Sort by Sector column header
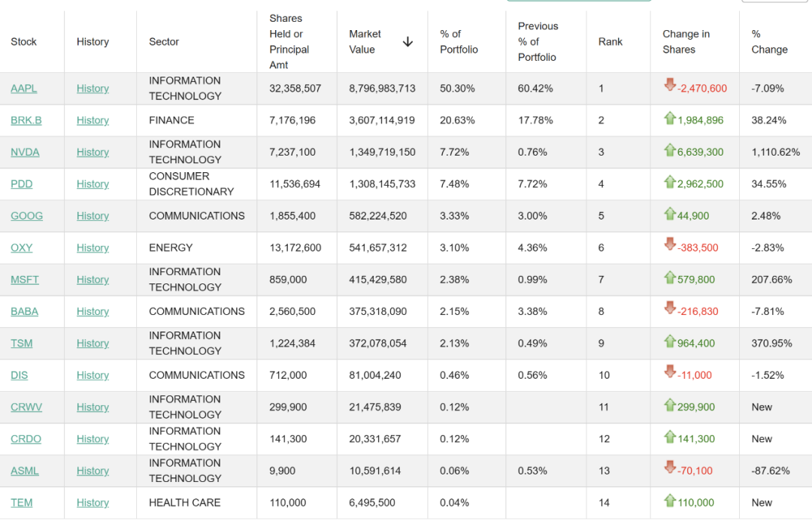812x521 pixels. coord(164,42)
